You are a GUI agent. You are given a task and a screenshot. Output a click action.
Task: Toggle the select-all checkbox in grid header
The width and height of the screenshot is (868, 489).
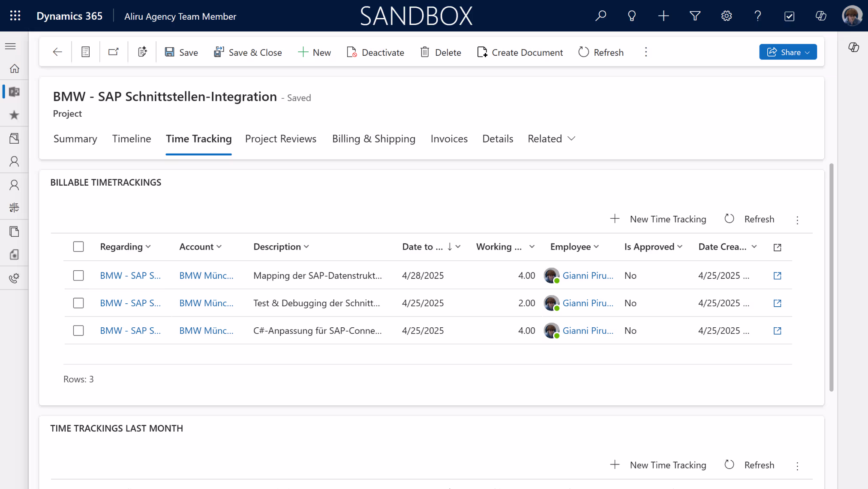click(78, 247)
